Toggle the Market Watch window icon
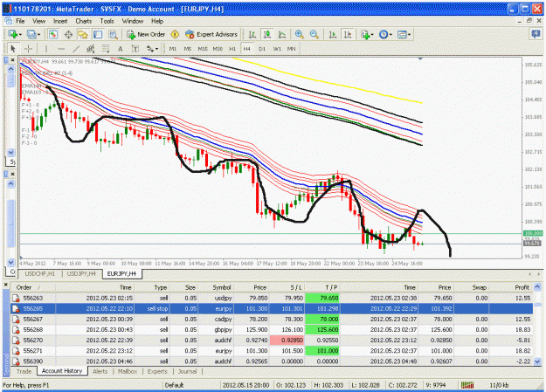The height and width of the screenshot is (392, 546). click(53, 34)
